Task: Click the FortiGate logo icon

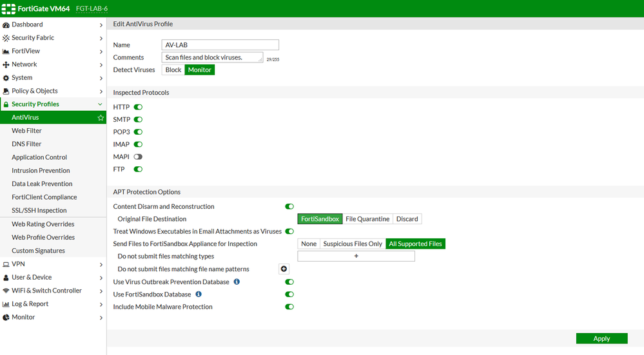Action: 8,8
